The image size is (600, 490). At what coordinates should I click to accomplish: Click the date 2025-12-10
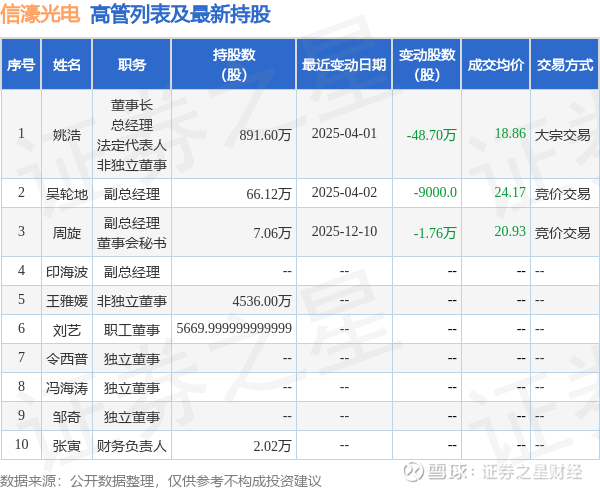344,231
